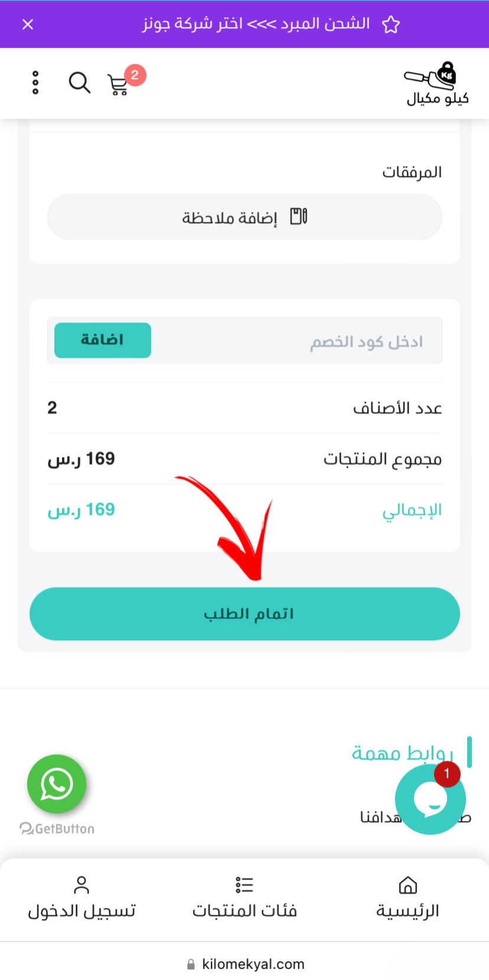This screenshot has width=489, height=980.
Task: Click the روابط مهمة section heading
Action: click(402, 753)
